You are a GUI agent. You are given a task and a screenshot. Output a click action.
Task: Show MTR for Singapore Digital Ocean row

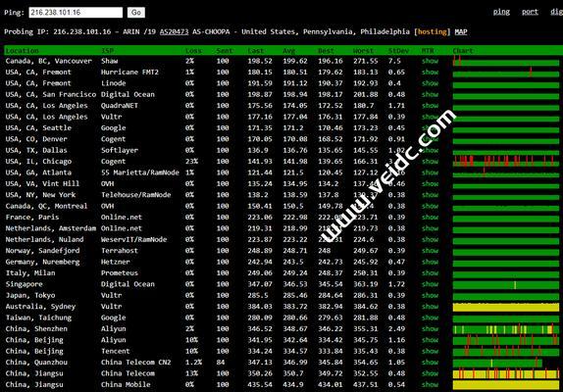[430, 284]
